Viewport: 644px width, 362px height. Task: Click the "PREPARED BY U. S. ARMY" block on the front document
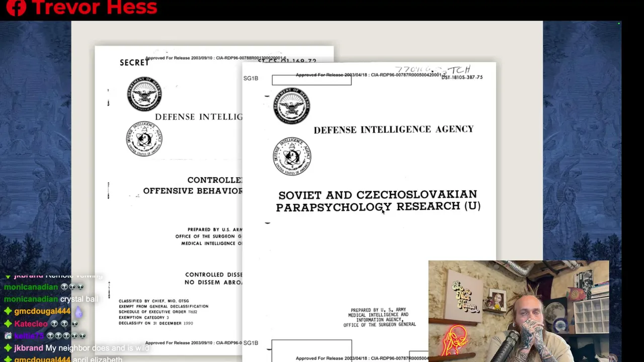(379, 317)
